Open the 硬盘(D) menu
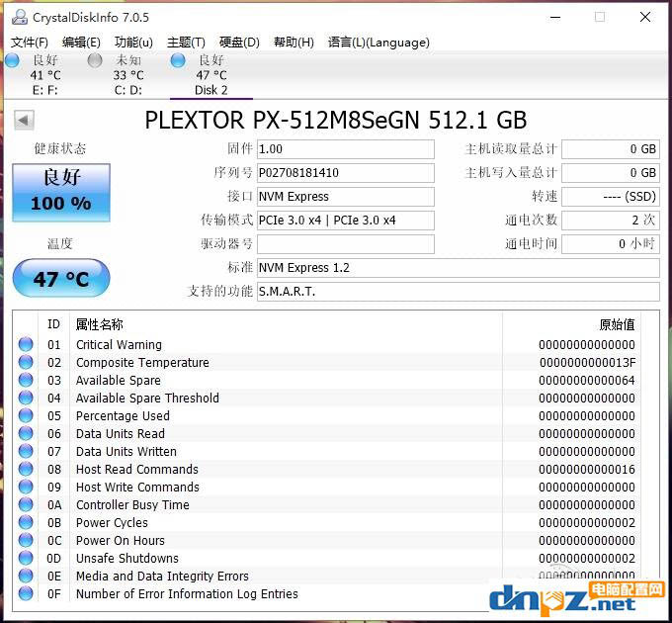Viewport: 672px width, 623px height. tap(239, 42)
